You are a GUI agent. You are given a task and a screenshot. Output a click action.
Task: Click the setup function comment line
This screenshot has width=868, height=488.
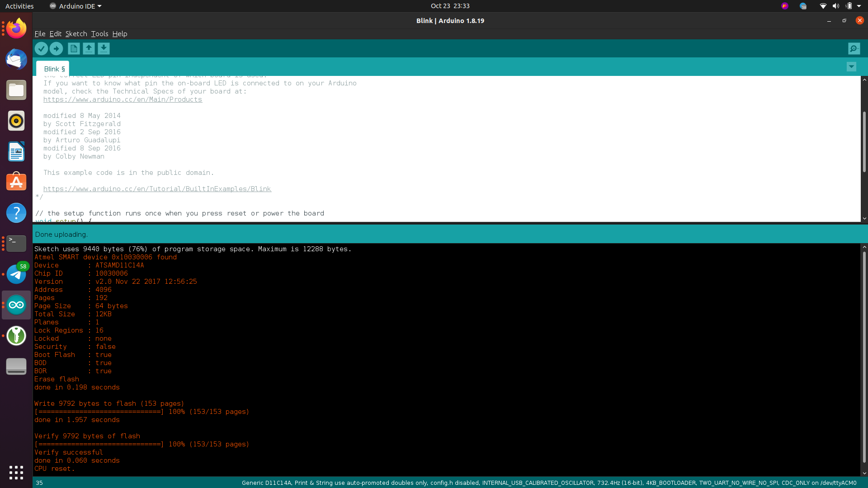point(179,213)
